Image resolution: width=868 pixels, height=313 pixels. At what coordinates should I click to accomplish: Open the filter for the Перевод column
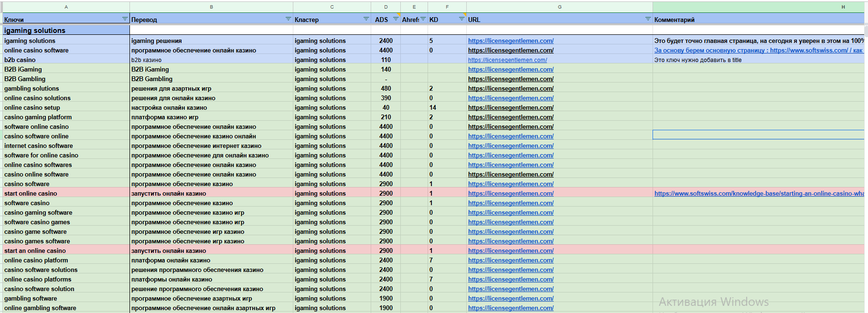point(288,19)
